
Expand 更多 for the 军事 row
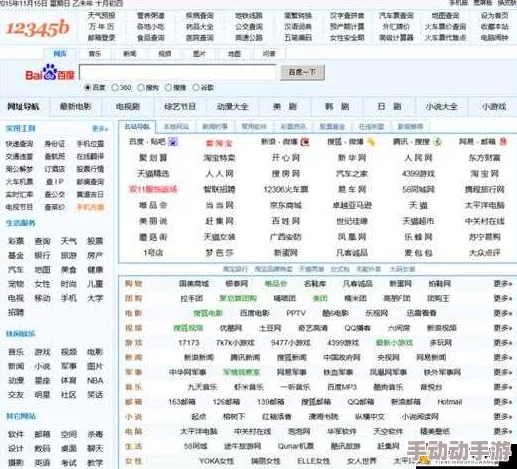pos(502,372)
